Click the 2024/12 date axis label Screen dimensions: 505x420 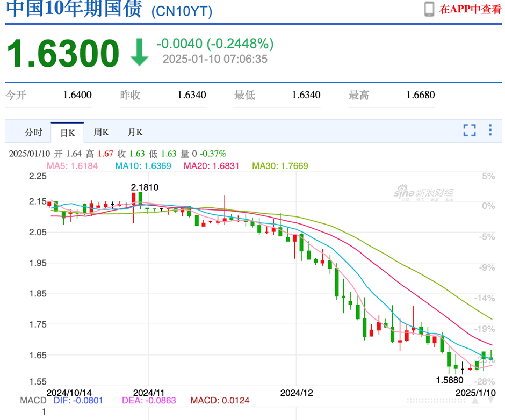[x=297, y=393]
